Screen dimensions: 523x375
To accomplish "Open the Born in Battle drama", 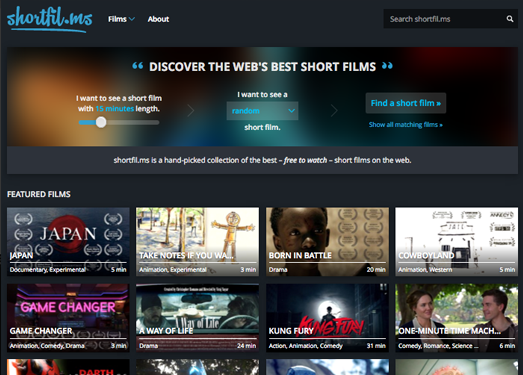I will pos(327,242).
